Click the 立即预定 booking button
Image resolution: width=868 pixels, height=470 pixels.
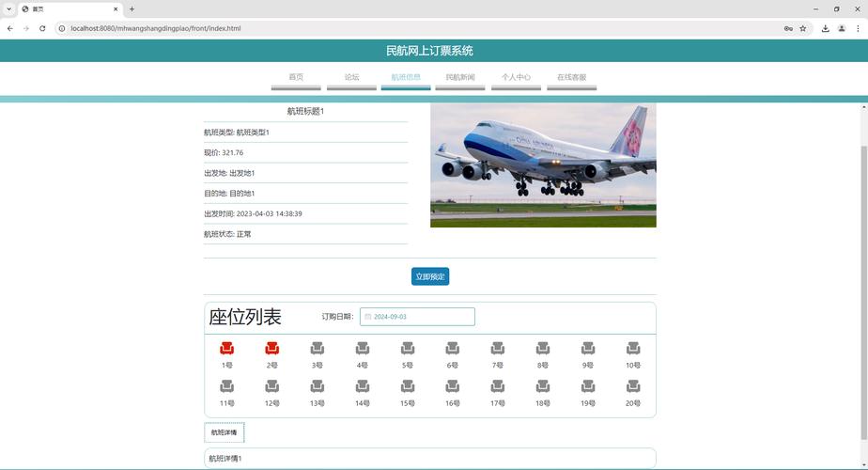430,276
